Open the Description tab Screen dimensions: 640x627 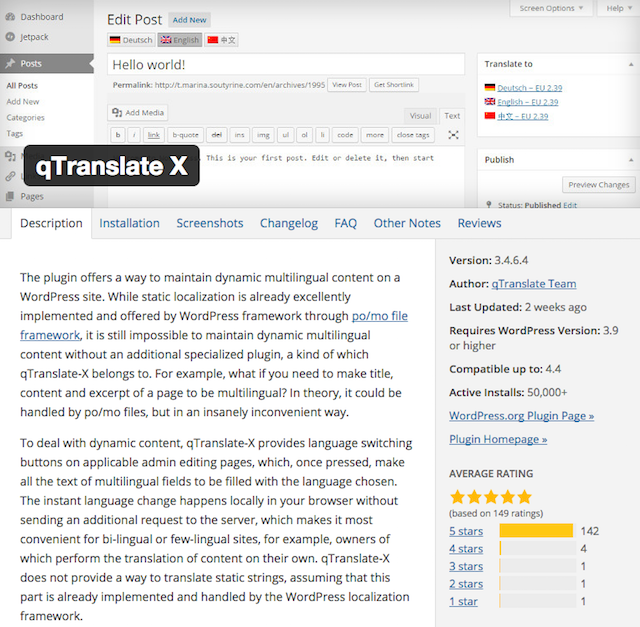(51, 223)
